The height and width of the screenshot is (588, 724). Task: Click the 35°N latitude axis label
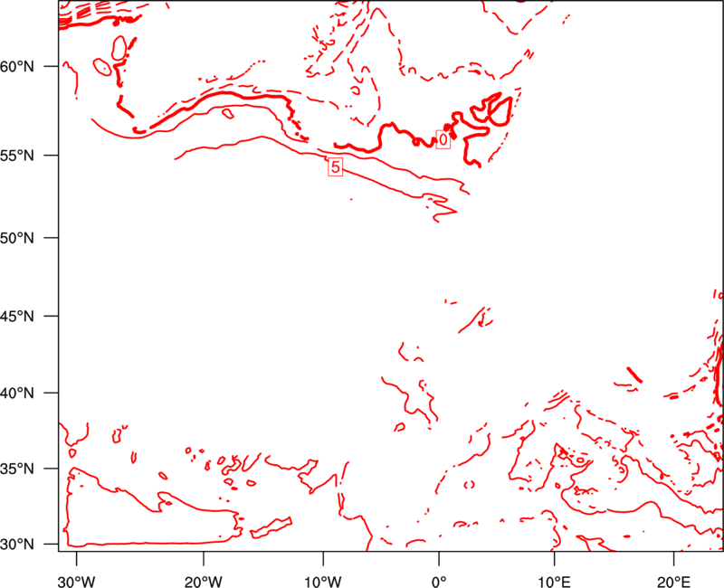17,469
